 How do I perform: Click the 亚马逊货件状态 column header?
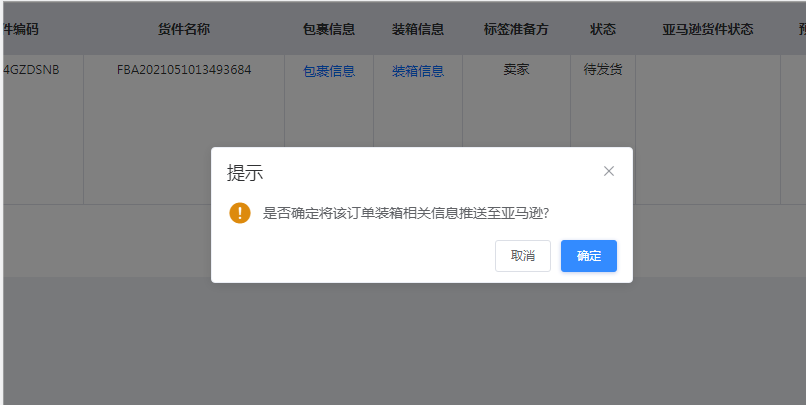(707, 29)
